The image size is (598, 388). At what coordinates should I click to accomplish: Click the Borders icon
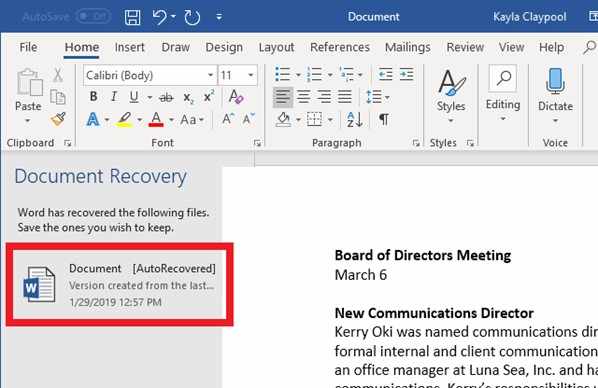coord(314,120)
